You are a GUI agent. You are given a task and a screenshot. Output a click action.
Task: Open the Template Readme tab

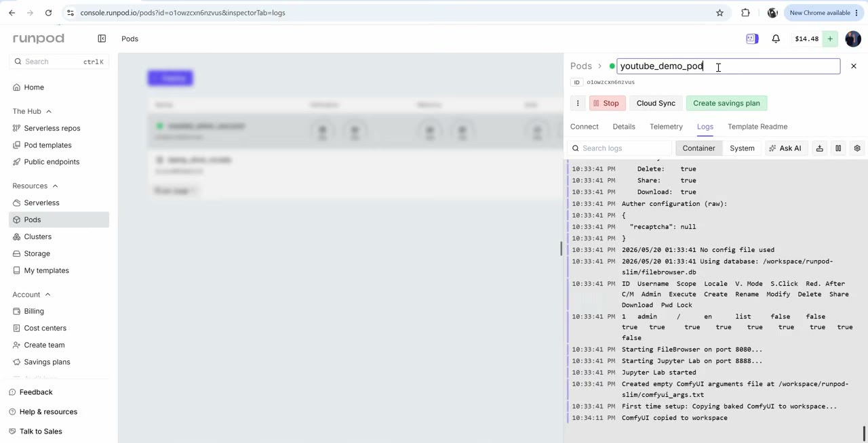tap(757, 127)
